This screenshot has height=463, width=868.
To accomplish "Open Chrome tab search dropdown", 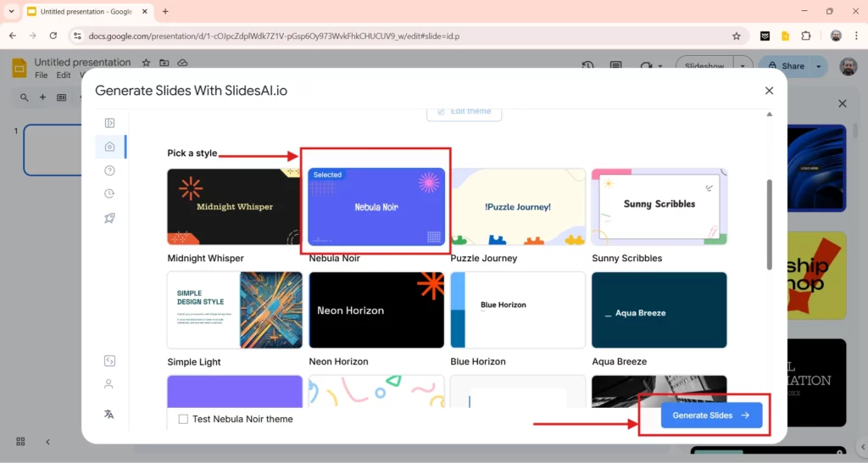I will [12, 12].
